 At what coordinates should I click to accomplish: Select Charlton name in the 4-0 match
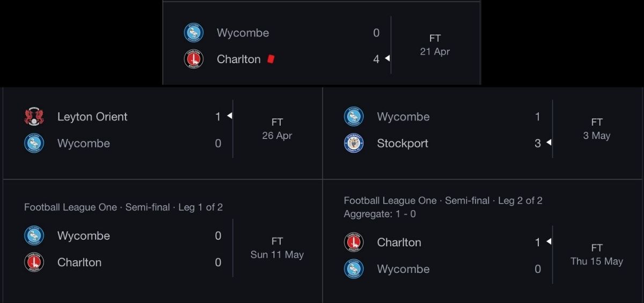[239, 59]
